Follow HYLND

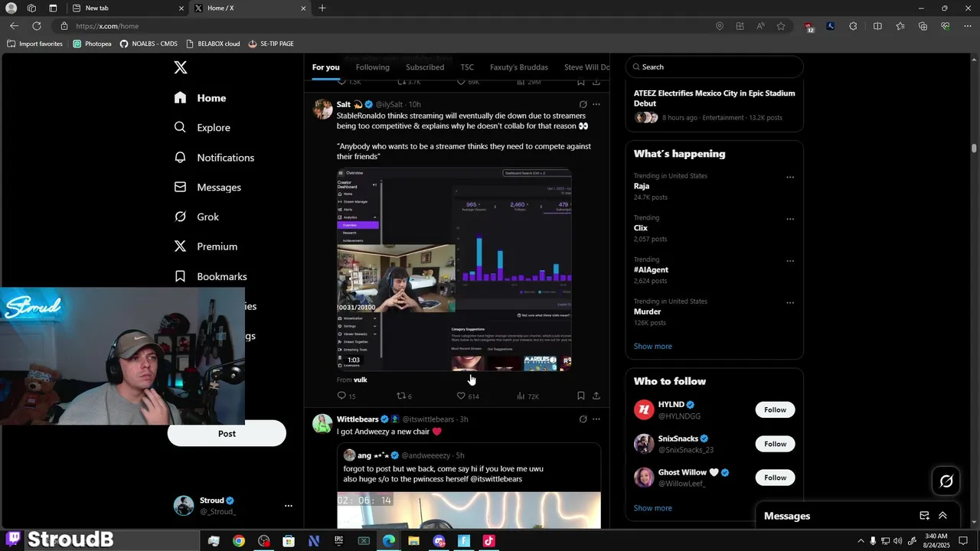(775, 409)
